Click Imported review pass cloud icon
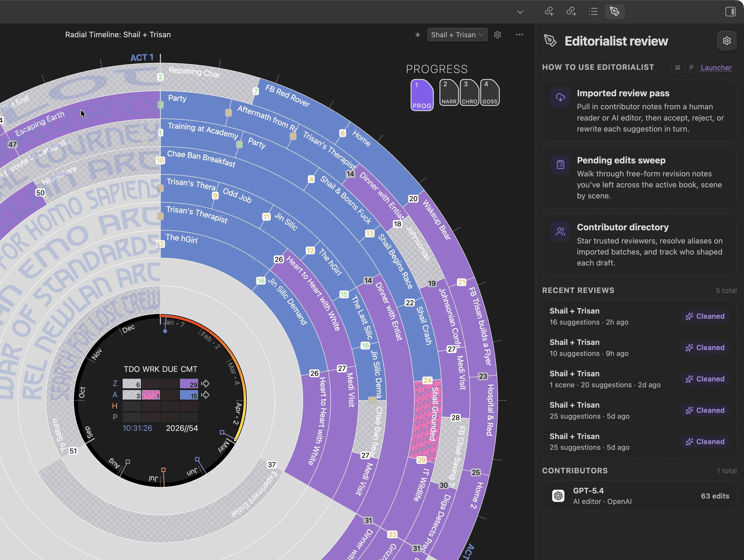Screen dimensions: 744x560 pyautogui.click(x=560, y=97)
